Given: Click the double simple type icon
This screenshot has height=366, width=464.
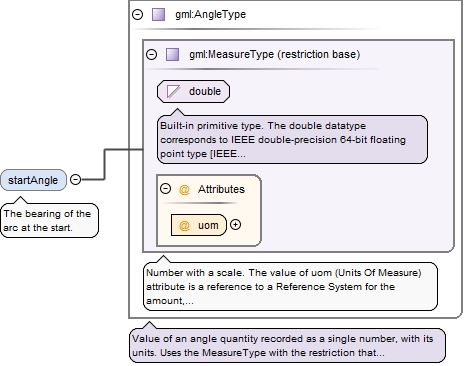Looking at the screenshot, I should click(x=173, y=91).
